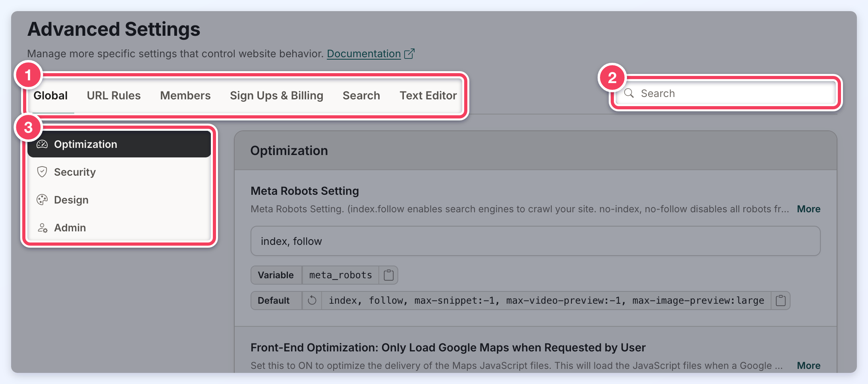Screen dimensions: 868x384
Task: Click the magnifier icon in the search box
Action: click(x=629, y=93)
